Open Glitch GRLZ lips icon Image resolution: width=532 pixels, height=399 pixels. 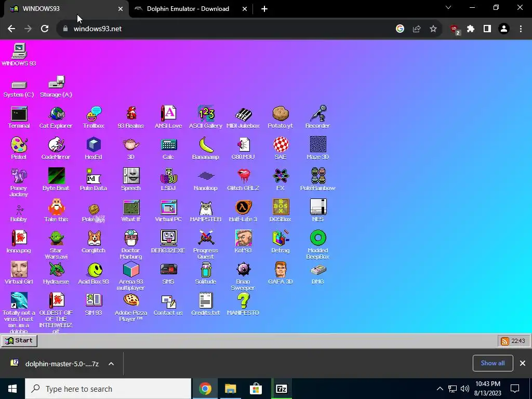pyautogui.click(x=243, y=180)
